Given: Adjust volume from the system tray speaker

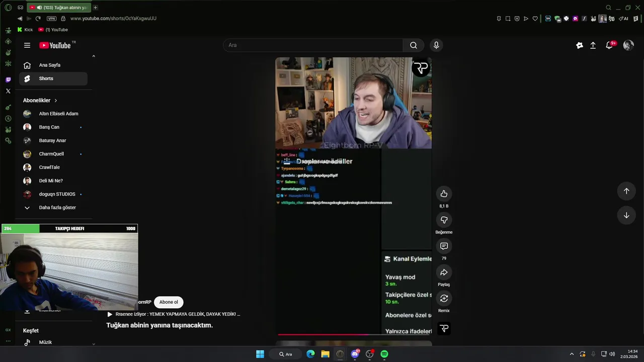Looking at the screenshot, I should (x=612, y=354).
